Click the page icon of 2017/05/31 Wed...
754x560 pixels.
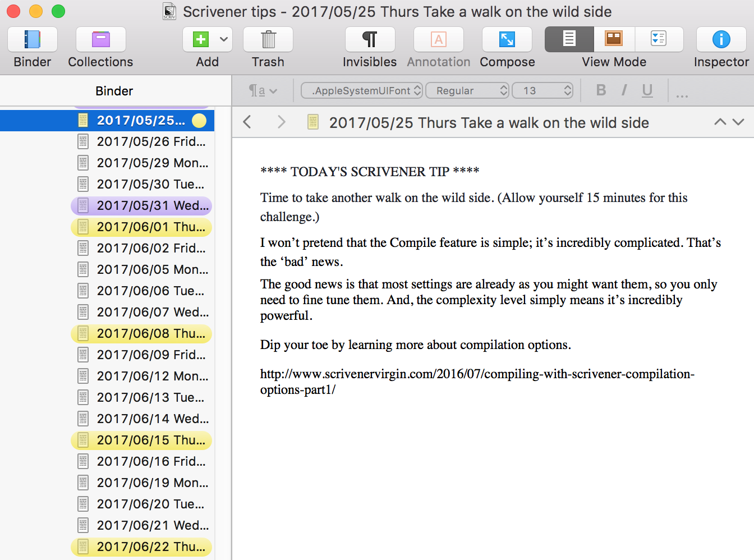[x=83, y=205]
